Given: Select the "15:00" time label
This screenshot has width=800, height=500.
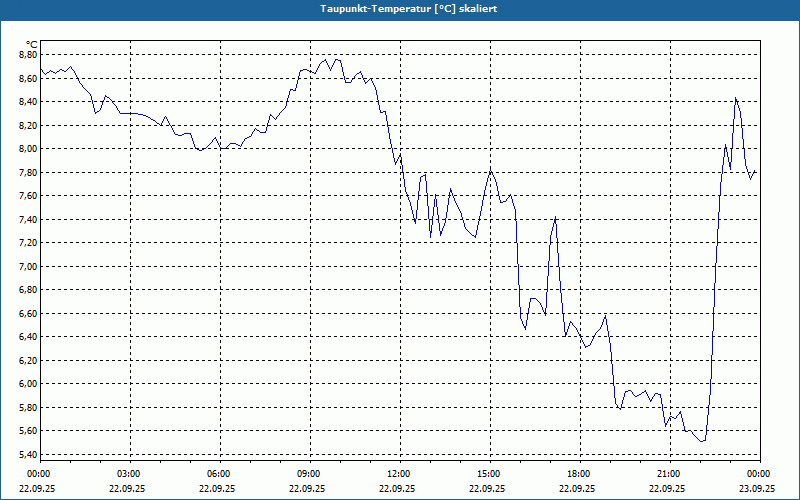Looking at the screenshot, I should 490,474.
